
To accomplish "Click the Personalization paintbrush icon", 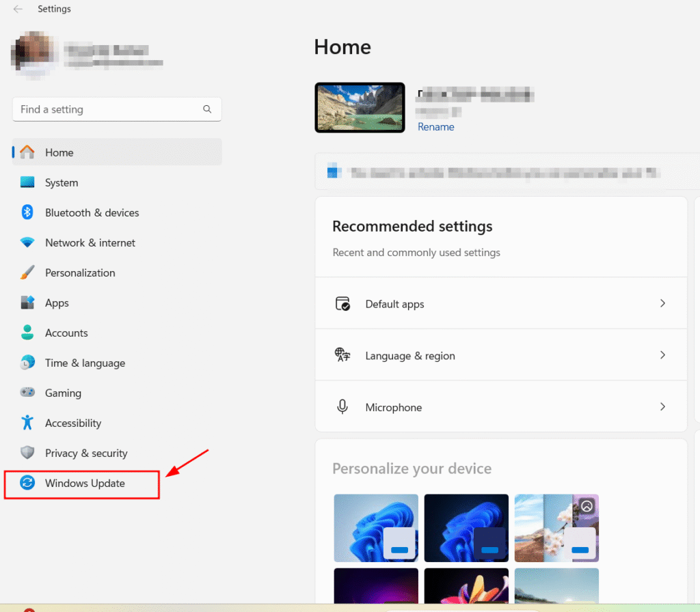I will (x=27, y=272).
